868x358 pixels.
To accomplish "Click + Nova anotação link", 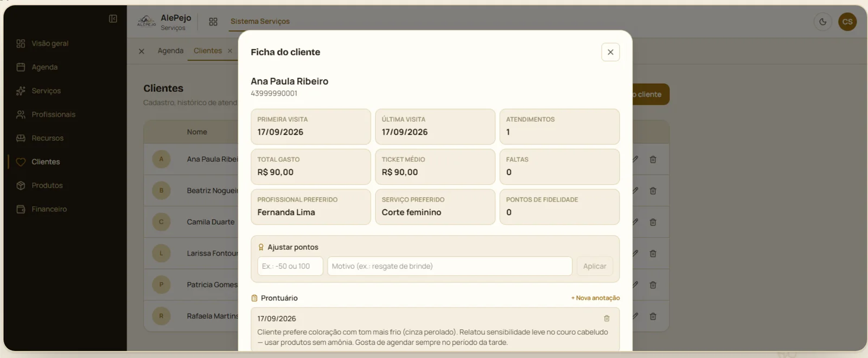I will click(595, 298).
